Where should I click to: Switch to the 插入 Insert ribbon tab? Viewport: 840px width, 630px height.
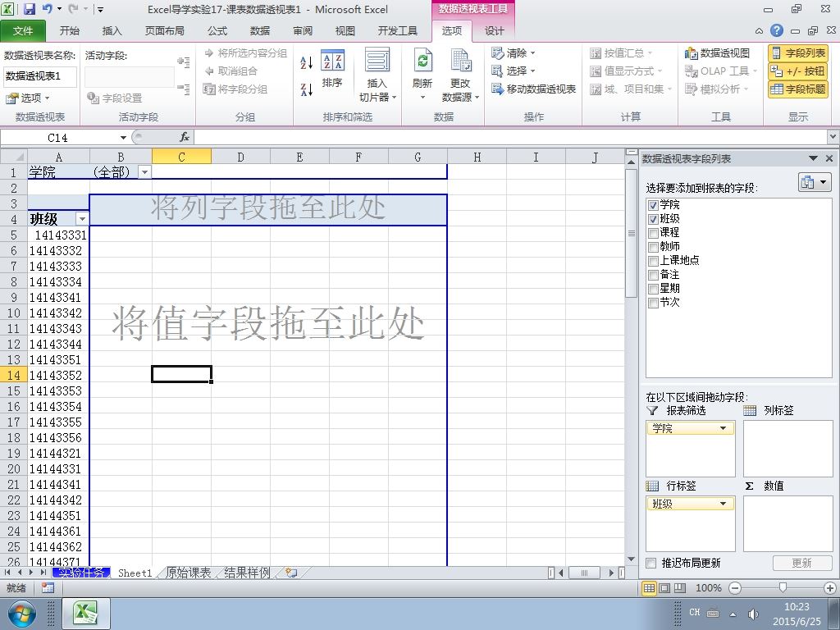(x=112, y=31)
